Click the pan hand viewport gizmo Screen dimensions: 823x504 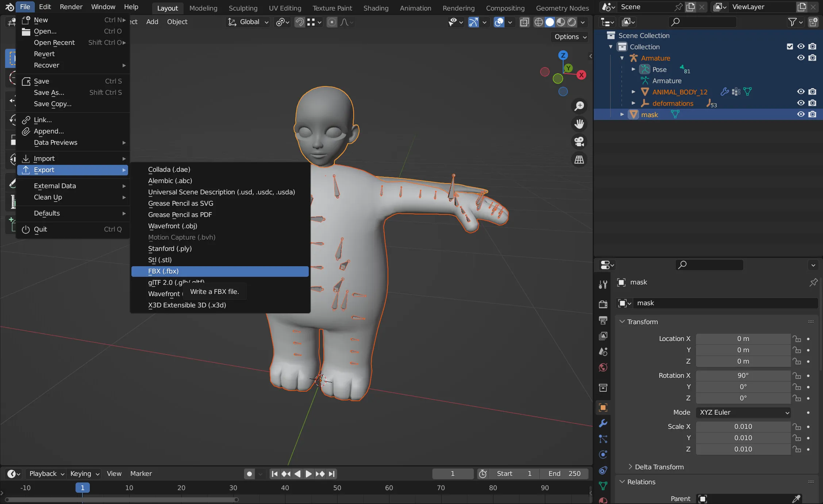[x=579, y=124]
